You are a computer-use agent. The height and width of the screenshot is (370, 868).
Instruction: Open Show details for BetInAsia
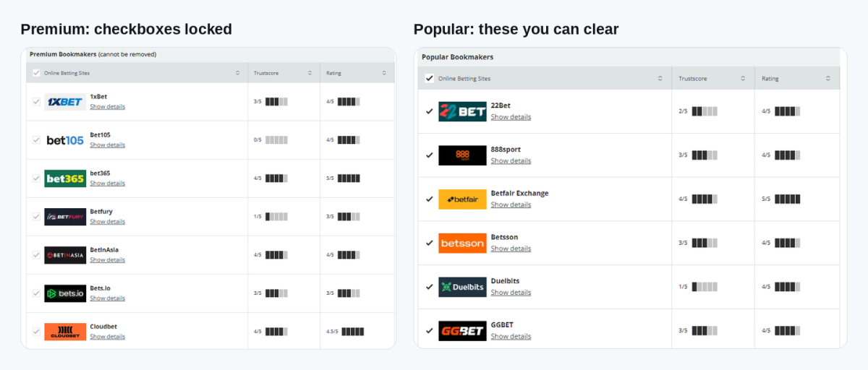(x=107, y=260)
